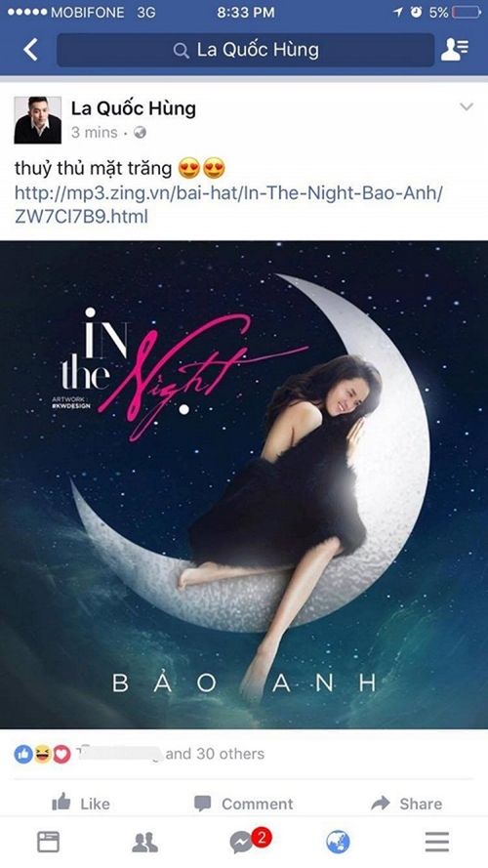Tap the reaction emoji icons summary
Image resolution: width=488 pixels, height=868 pixels.
click(x=42, y=754)
